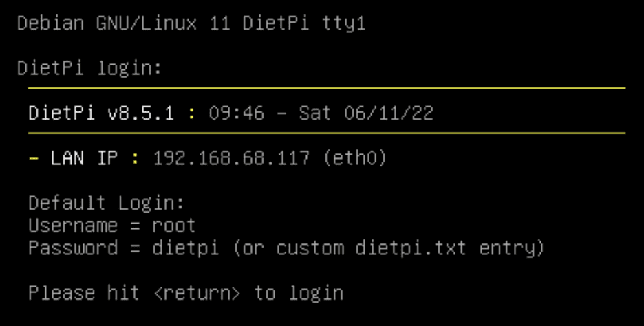The height and width of the screenshot is (326, 644).
Task: Select the default password value "dietpi"
Action: tap(186, 248)
